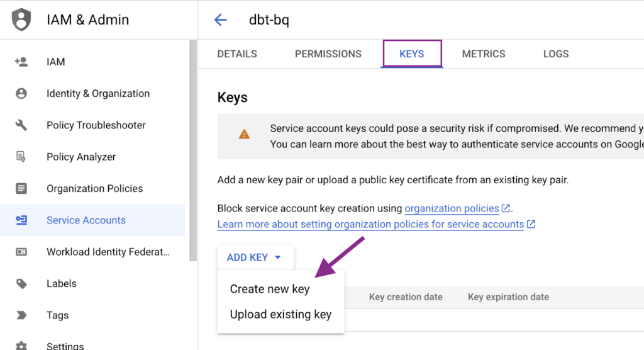Click the Policy Analyzer document icon
Viewport: 644px width, 350px height.
21,157
